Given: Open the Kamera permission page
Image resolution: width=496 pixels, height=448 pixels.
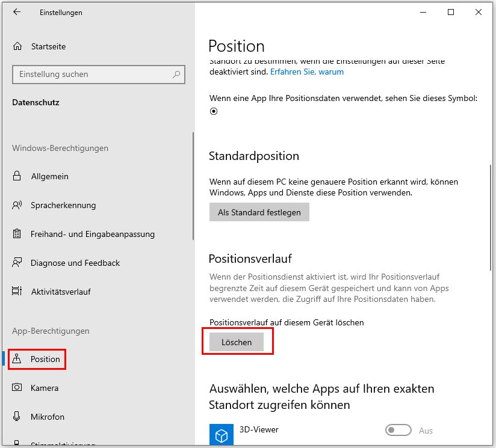Looking at the screenshot, I should point(45,388).
